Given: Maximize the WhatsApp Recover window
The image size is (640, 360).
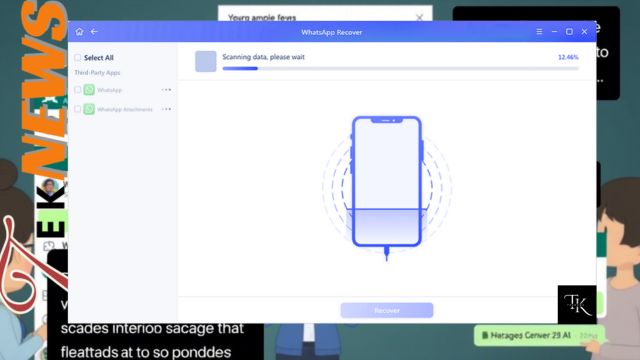Looking at the screenshot, I should click(569, 31).
